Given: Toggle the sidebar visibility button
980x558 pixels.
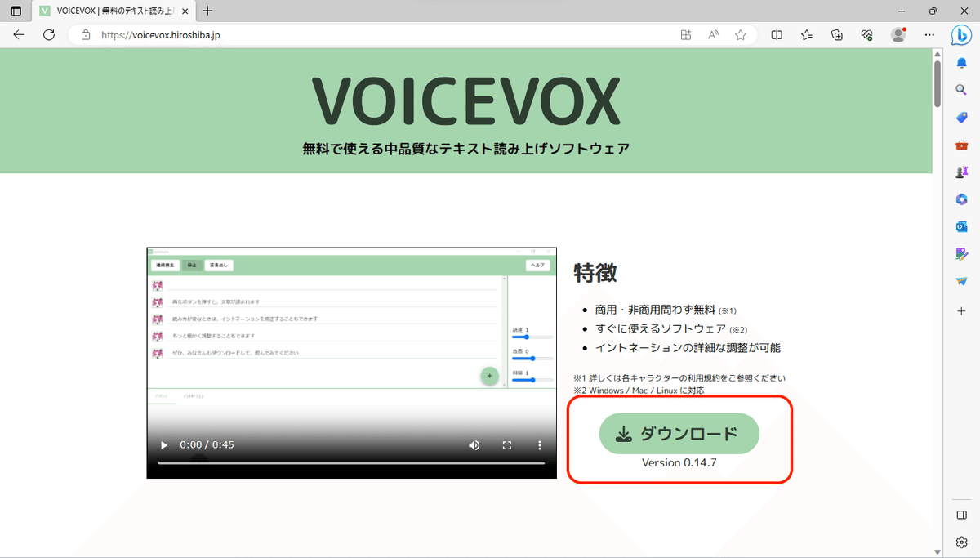Looking at the screenshot, I should click(x=961, y=516).
